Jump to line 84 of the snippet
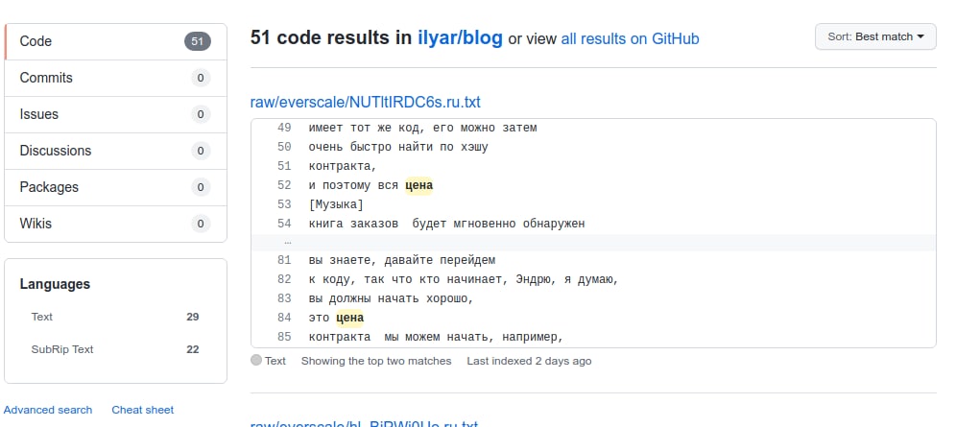This screenshot has height=427, width=980. coord(283,318)
